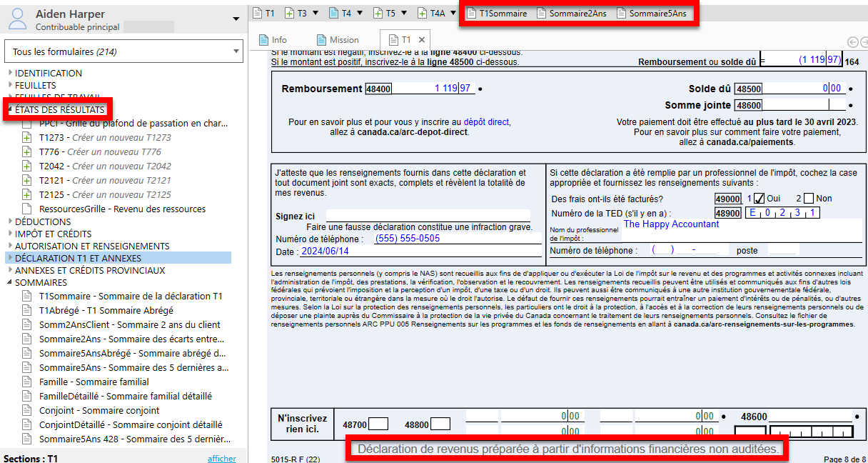Click The Happy Accountant name field

coord(741,230)
